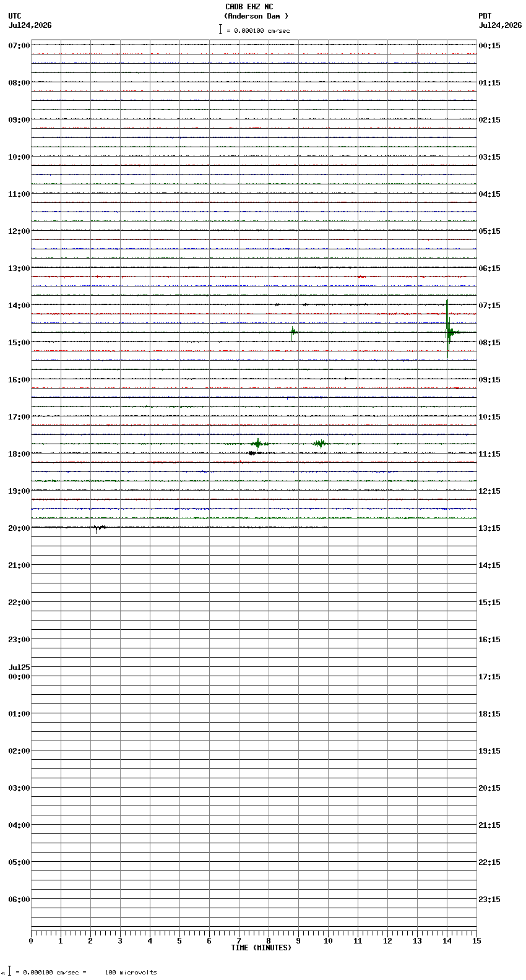Select the Jul24,2026 date under UTC

point(30,25)
